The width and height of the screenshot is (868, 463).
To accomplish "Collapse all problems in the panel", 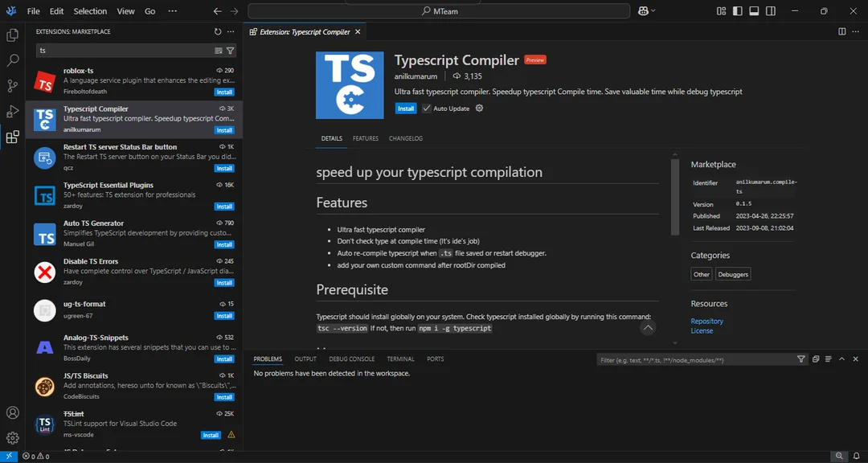I will 816,359.
